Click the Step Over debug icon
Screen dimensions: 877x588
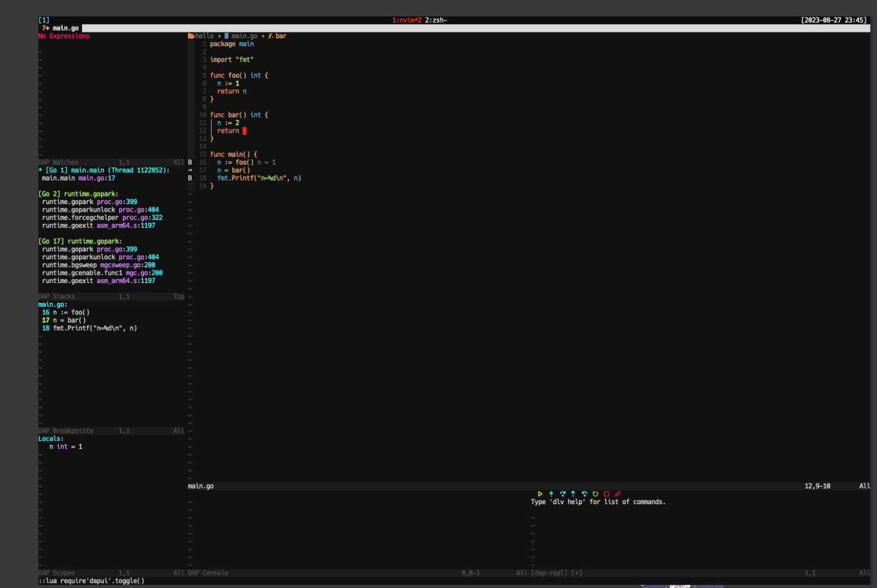pyautogui.click(x=562, y=493)
